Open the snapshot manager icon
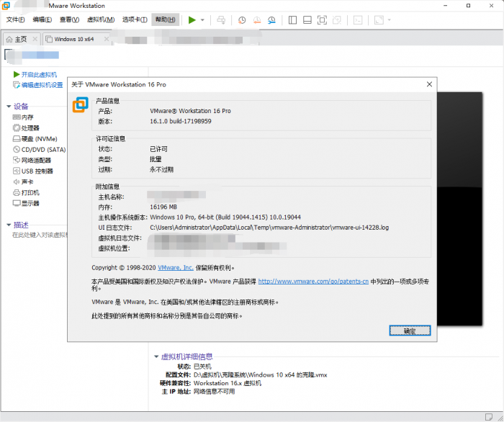504x422 pixels. point(271,20)
